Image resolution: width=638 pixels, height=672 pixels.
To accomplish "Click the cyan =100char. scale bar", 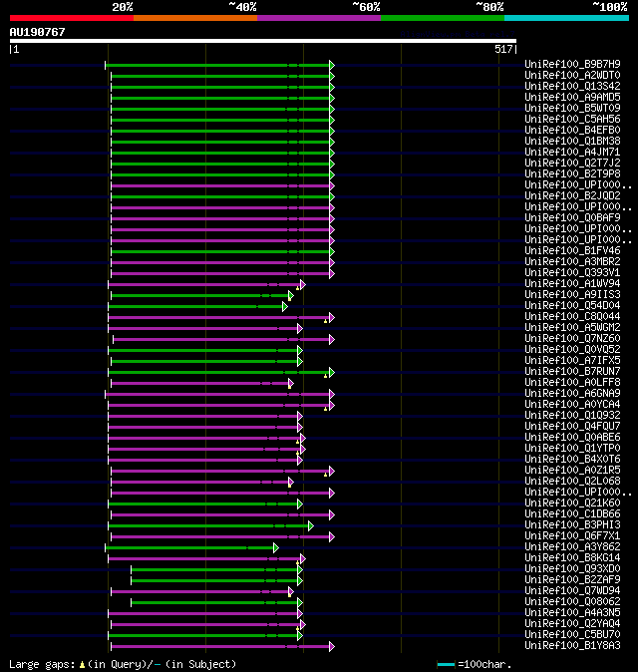I will click(x=446, y=665).
